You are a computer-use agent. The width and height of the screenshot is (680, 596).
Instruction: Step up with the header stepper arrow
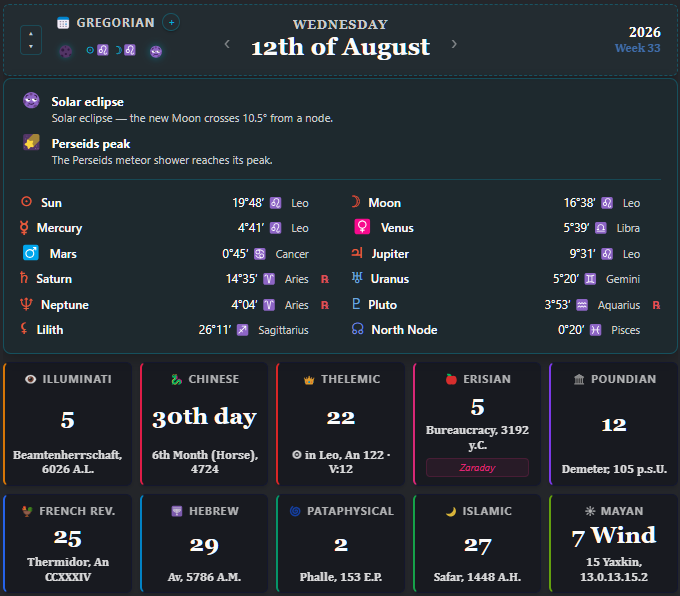click(x=31, y=34)
